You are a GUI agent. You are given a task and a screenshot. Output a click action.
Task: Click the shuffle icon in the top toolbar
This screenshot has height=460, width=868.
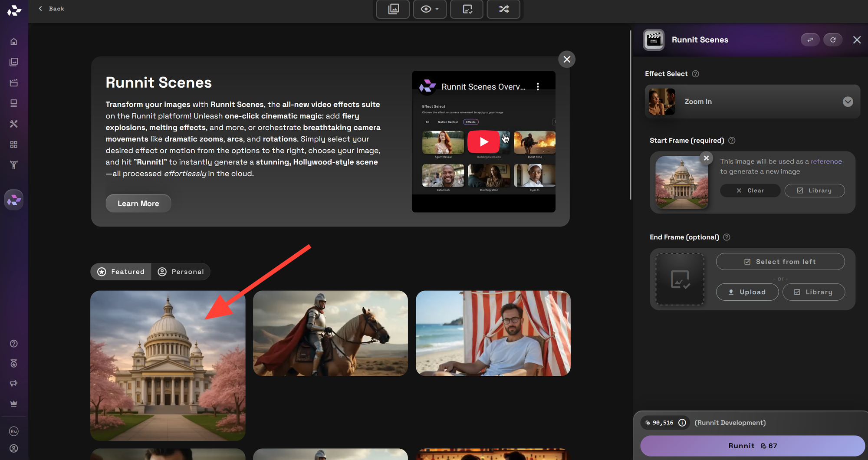(504, 9)
